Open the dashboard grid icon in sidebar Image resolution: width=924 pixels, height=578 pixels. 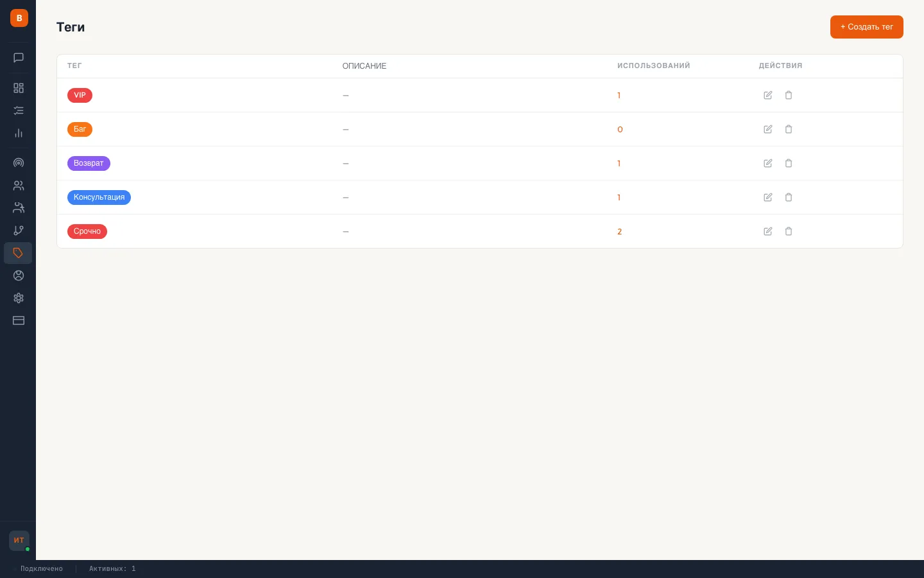pyautogui.click(x=19, y=88)
